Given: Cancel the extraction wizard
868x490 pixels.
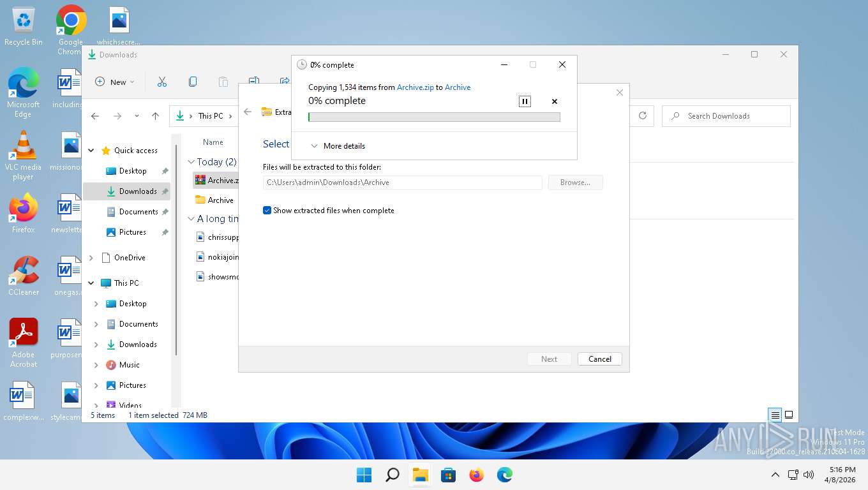Looking at the screenshot, I should click(599, 359).
